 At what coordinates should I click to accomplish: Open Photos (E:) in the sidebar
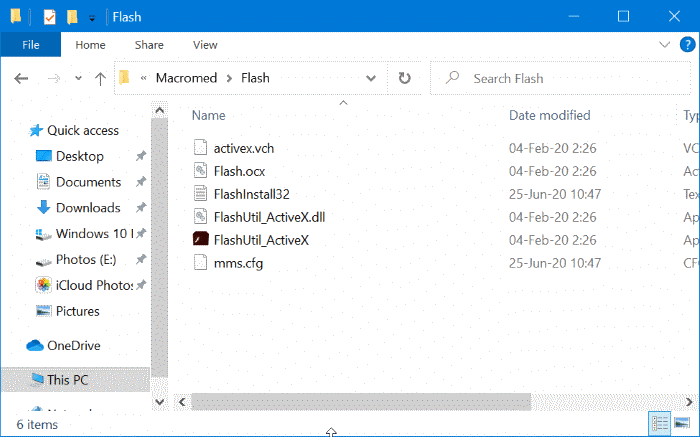pyautogui.click(x=86, y=260)
